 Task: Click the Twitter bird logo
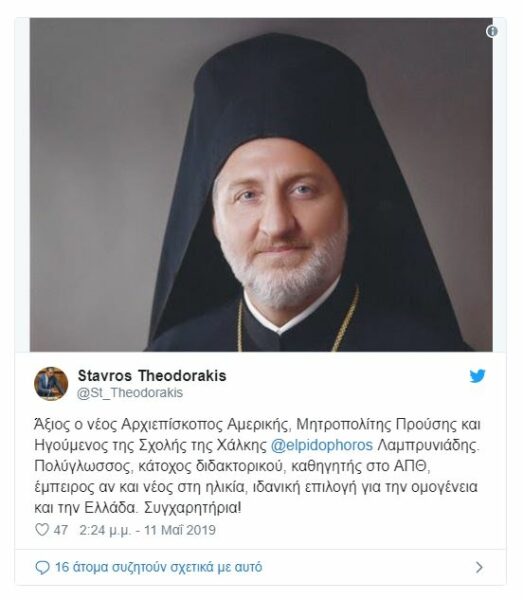(477, 376)
